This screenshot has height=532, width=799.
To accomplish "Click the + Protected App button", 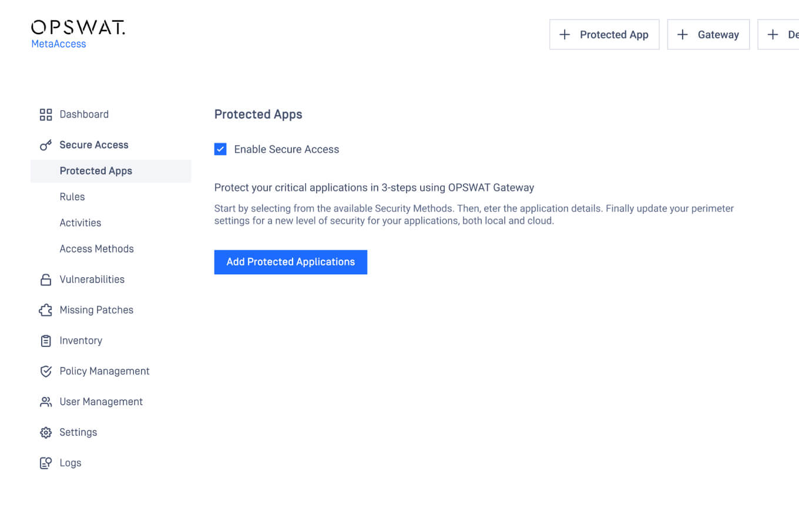I will [604, 35].
